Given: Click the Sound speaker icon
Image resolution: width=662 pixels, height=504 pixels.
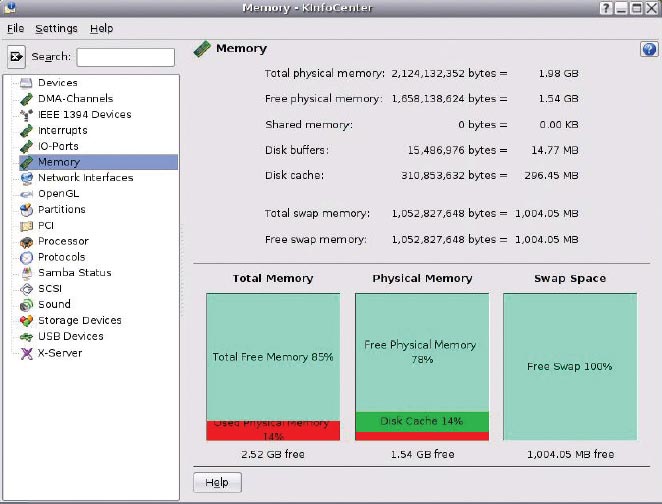Looking at the screenshot, I should [26, 305].
